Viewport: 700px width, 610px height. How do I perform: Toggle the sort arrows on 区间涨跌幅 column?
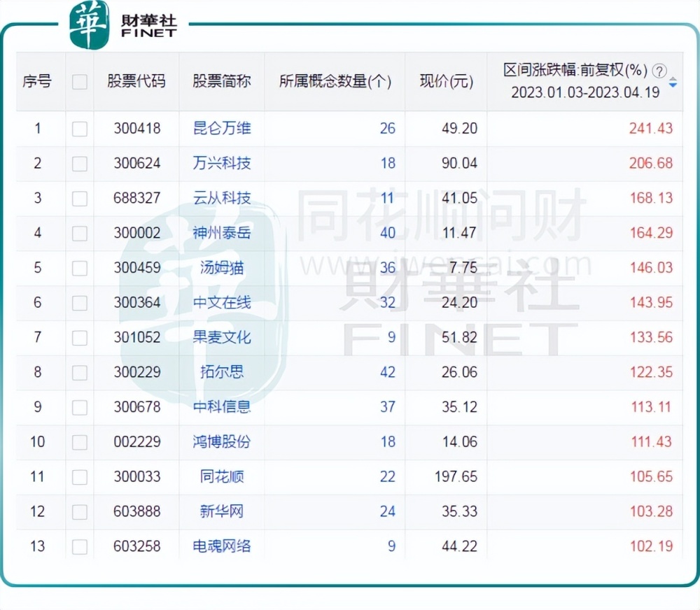[x=673, y=82]
